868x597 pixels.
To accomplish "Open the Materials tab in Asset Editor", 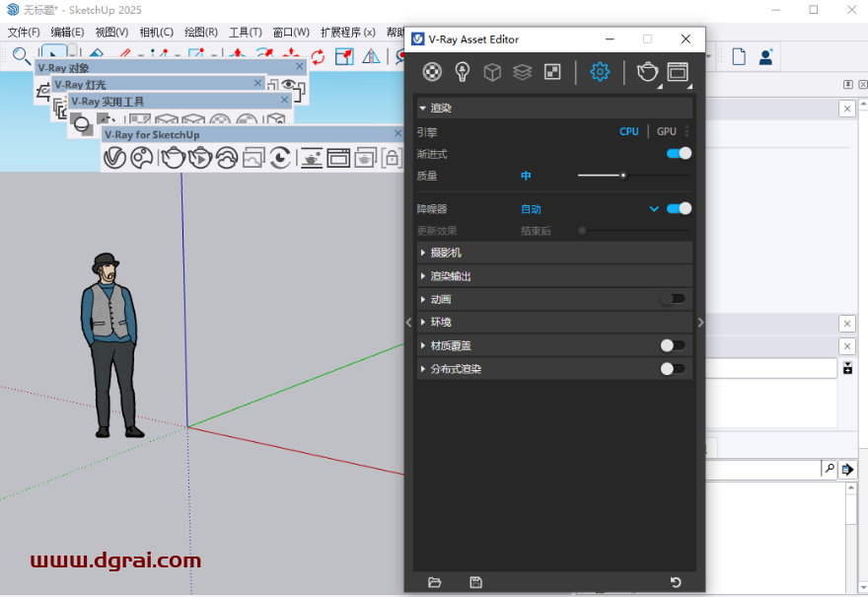I will point(432,72).
